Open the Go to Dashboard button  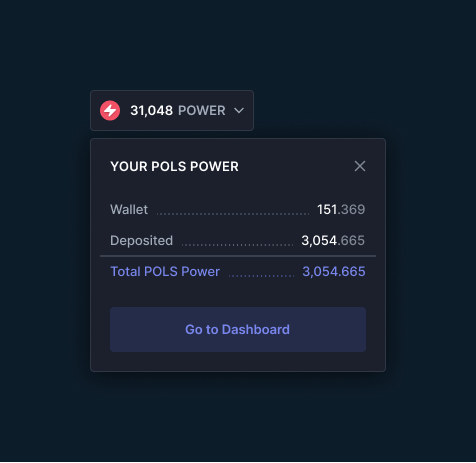pos(238,329)
